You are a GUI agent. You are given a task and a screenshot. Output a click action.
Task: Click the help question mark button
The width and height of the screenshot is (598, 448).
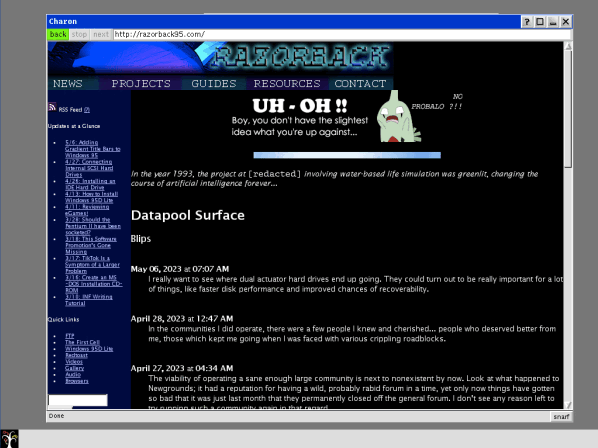click(527, 22)
